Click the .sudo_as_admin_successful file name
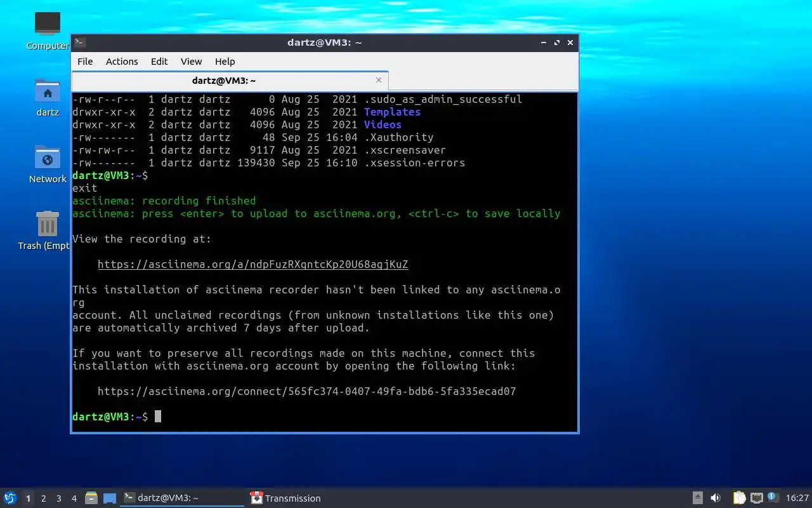This screenshot has width=812, height=508. [443, 99]
